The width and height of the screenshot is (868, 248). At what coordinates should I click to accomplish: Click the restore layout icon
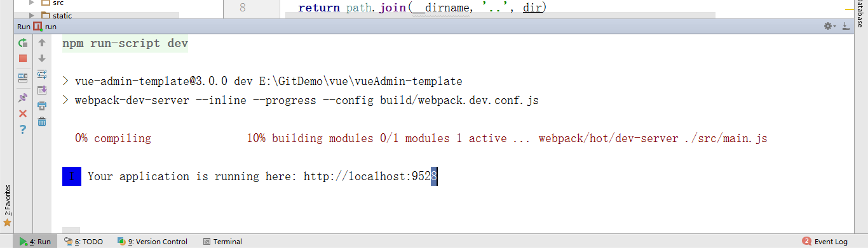[x=23, y=78]
